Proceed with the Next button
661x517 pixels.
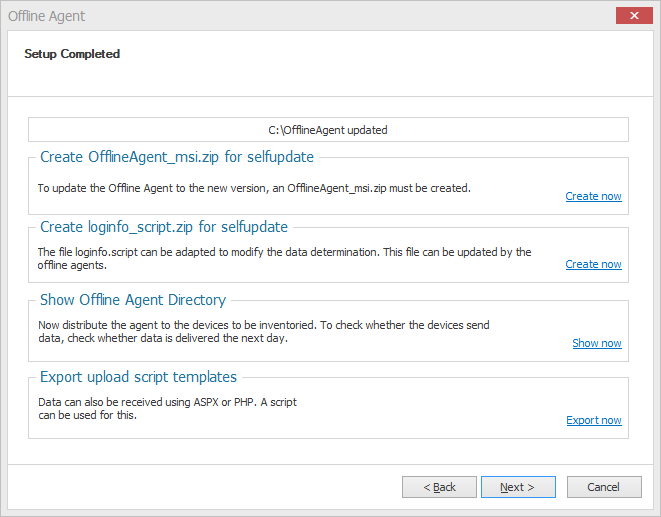(518, 487)
